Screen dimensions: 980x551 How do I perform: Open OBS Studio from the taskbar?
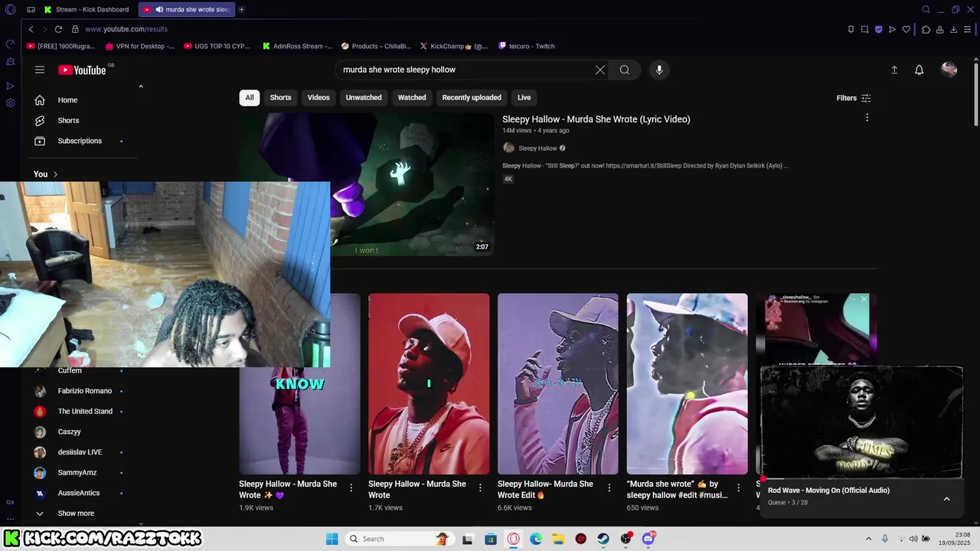coord(626,539)
